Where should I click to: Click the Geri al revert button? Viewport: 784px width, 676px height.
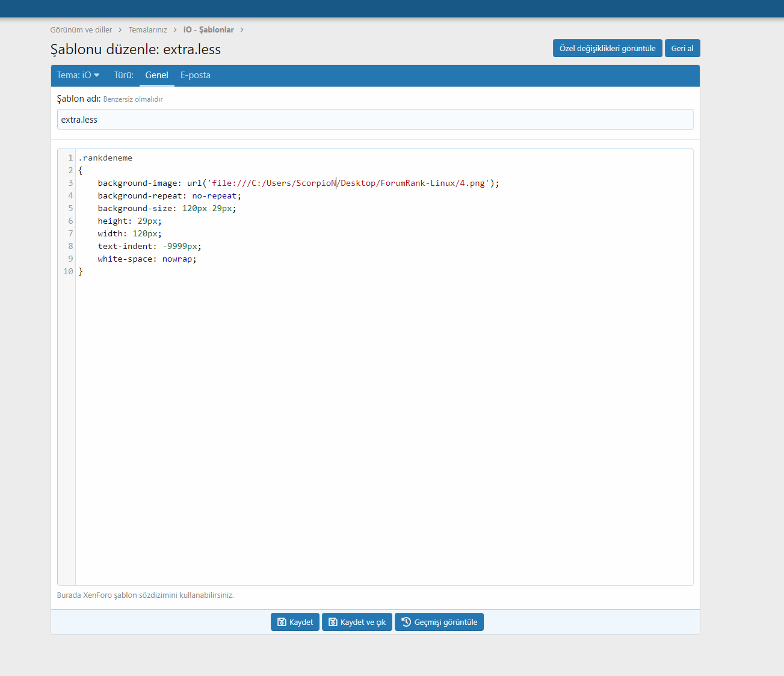682,48
